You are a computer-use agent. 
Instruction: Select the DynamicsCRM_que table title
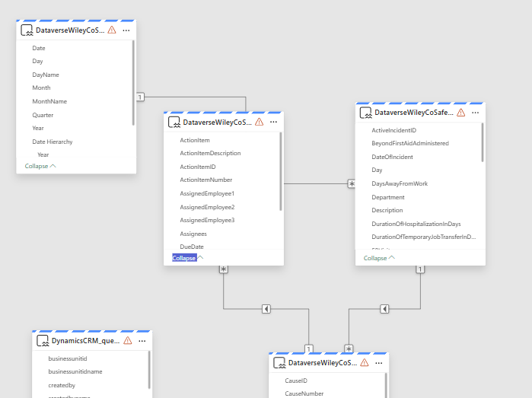85,341
